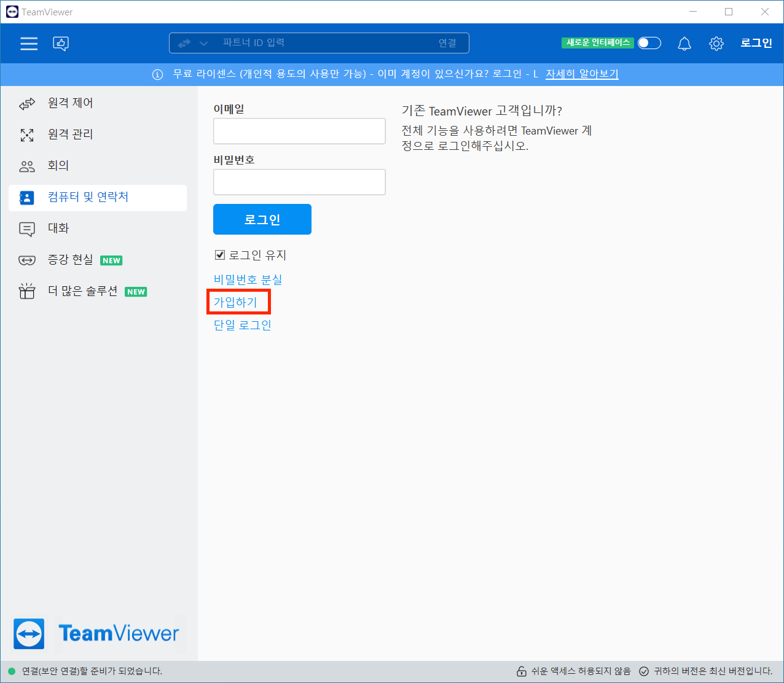784x683 pixels.
Task: Open the 자세히 알아보기 license info link
Action: (581, 74)
